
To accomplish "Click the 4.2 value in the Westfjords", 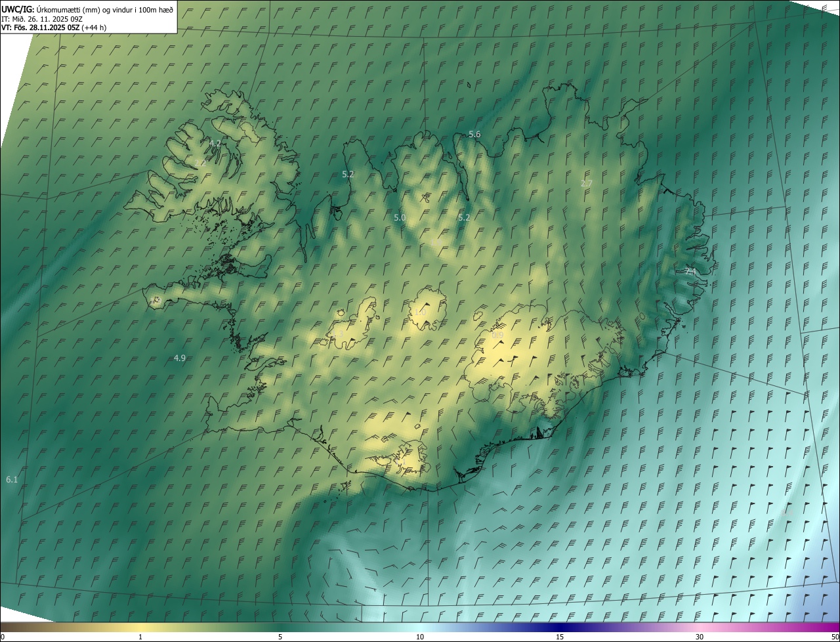I will (215, 143).
